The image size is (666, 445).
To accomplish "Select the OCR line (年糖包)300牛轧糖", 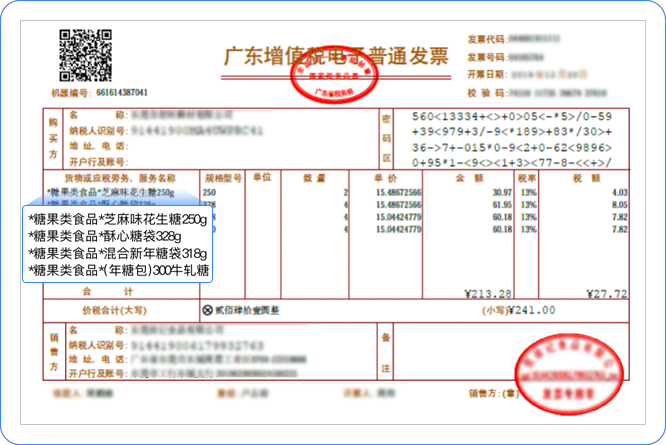I will coord(120,269).
